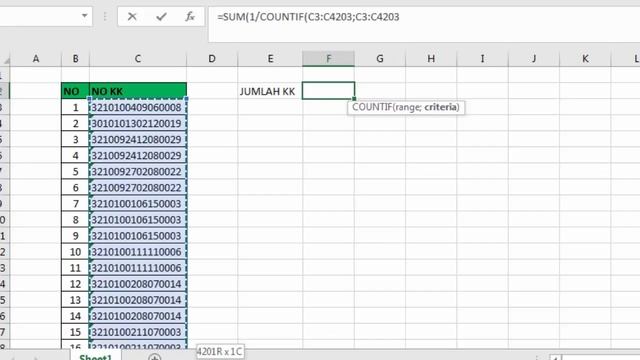The height and width of the screenshot is (360, 640).
Task: Click NO cell with value 11
Action: [76, 268]
